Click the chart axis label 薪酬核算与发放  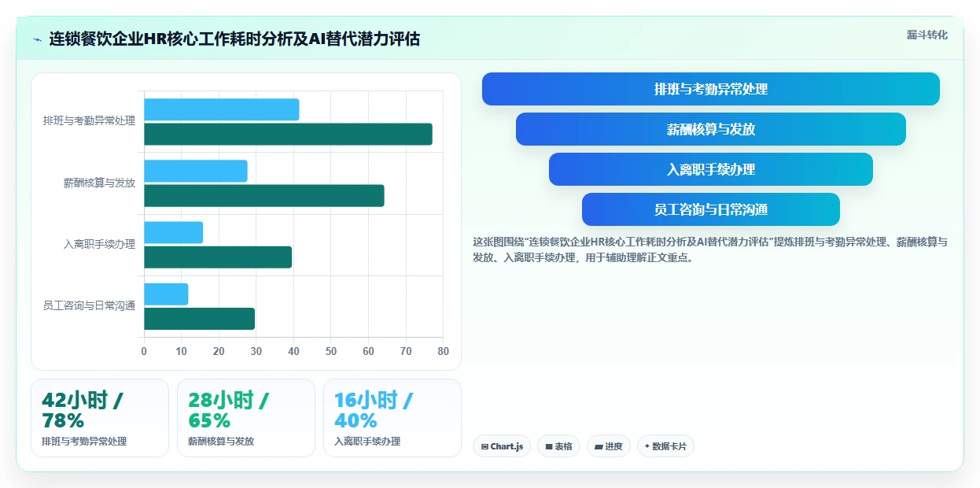pos(99,183)
